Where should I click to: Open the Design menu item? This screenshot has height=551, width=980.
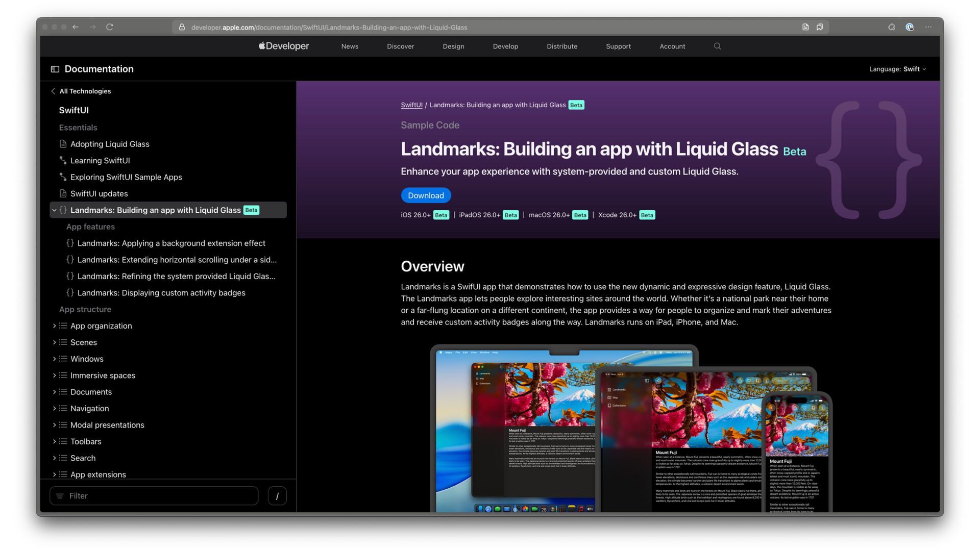453,46
